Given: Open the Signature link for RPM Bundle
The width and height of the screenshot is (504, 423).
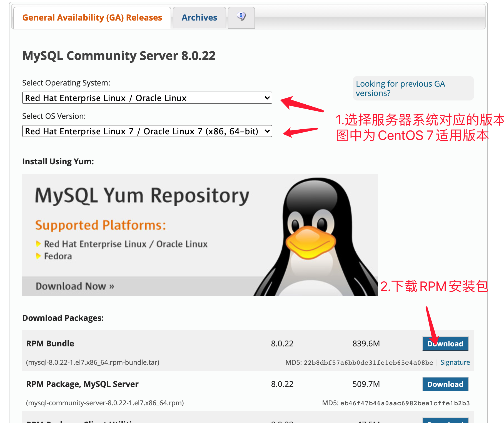Looking at the screenshot, I should [455, 362].
